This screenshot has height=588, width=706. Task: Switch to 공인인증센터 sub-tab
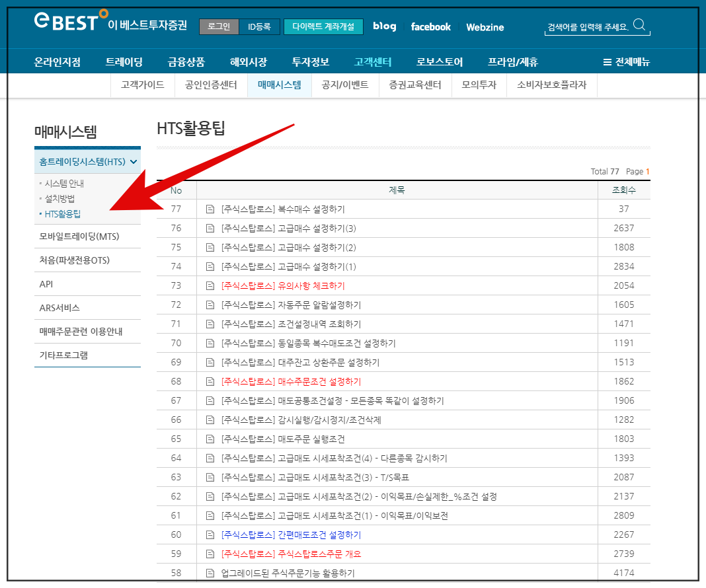(211, 85)
